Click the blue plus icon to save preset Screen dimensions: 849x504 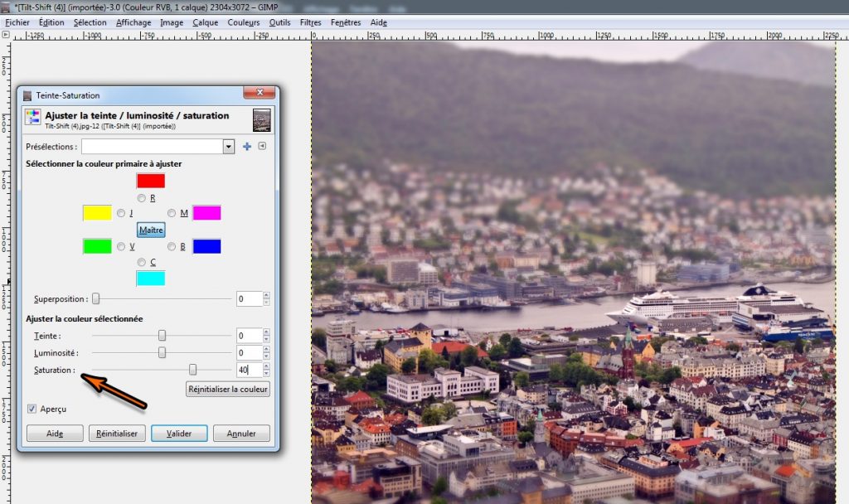(x=246, y=147)
